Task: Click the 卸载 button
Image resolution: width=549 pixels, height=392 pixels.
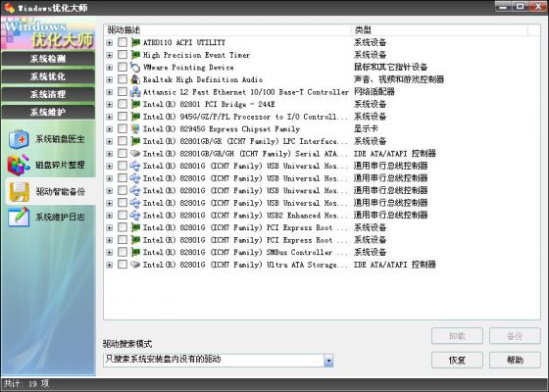Action: [x=457, y=336]
